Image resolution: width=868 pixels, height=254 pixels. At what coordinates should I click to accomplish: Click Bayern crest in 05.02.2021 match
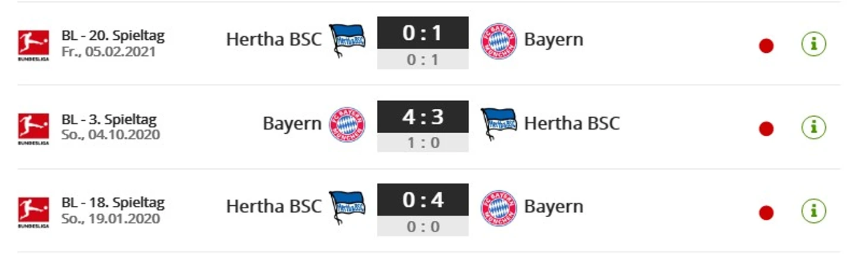[x=498, y=40]
